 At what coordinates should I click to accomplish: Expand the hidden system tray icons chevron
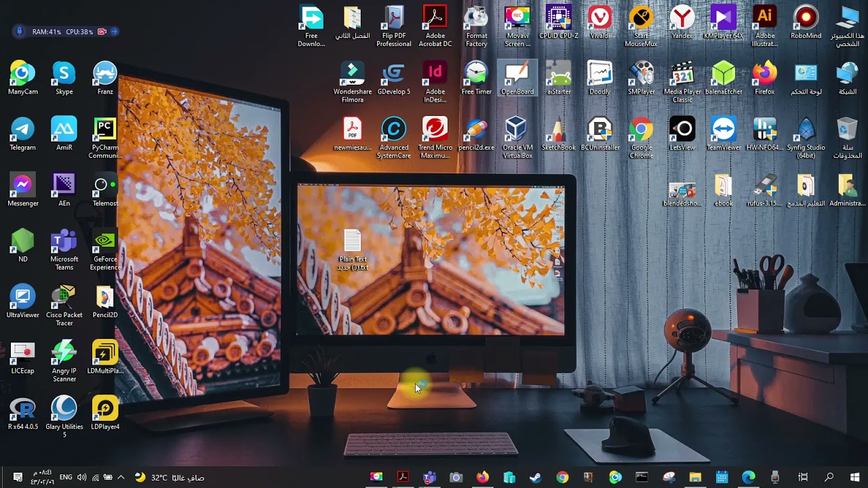121,477
